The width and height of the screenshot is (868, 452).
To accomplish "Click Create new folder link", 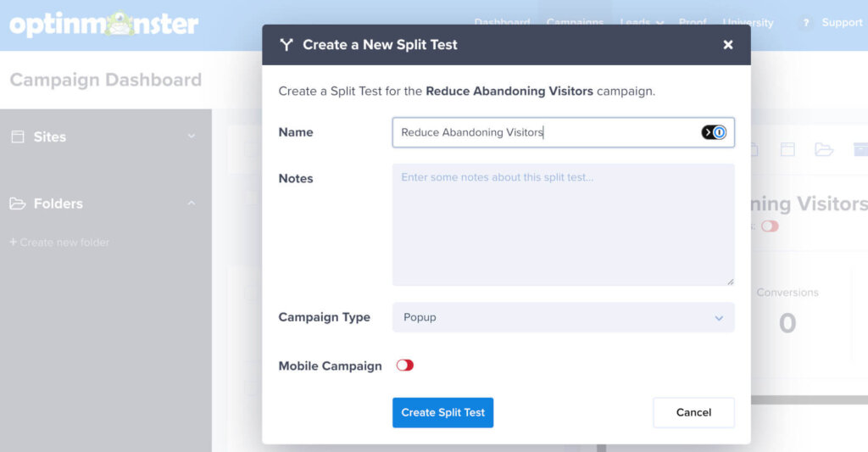I will point(59,243).
